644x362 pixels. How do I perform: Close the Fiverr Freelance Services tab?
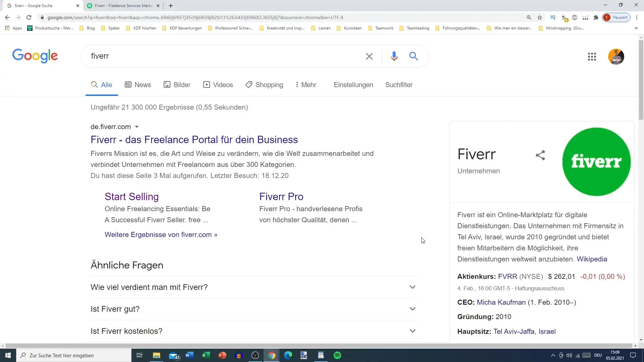158,6
